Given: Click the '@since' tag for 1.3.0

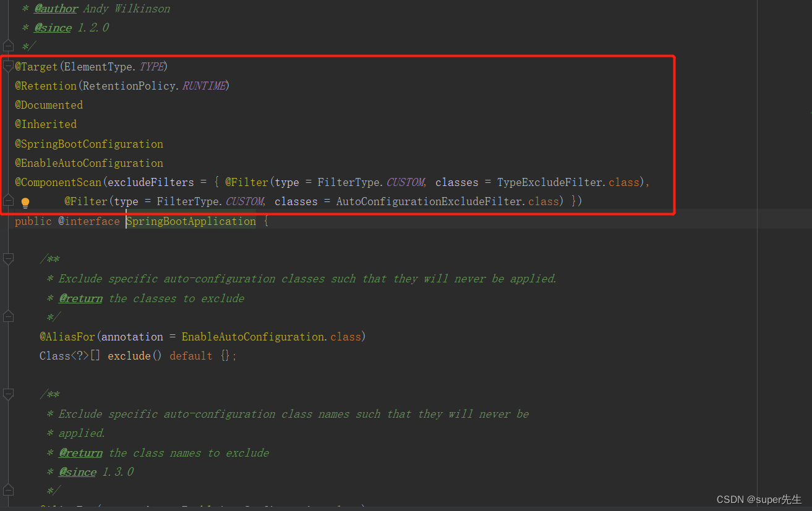Looking at the screenshot, I should 77,472.
